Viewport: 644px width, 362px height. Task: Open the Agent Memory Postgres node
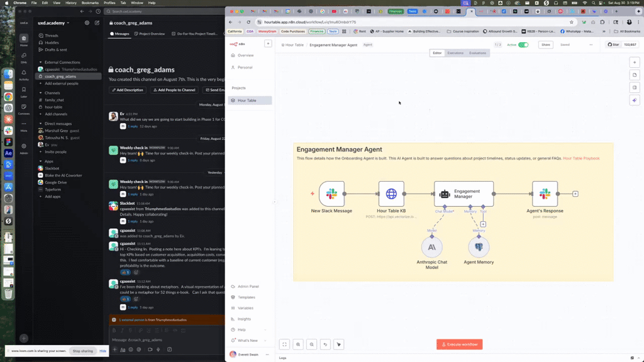pos(479,247)
